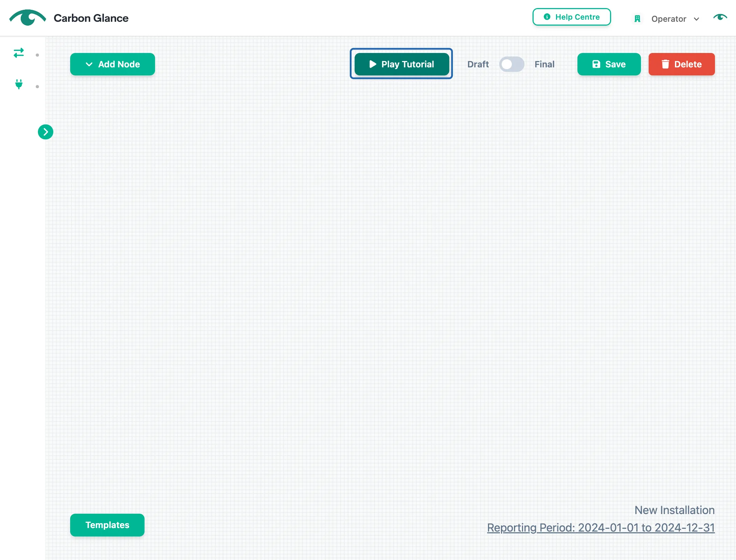Click the small eye icon at top right
Viewport: 736px width, 560px height.
720,17
